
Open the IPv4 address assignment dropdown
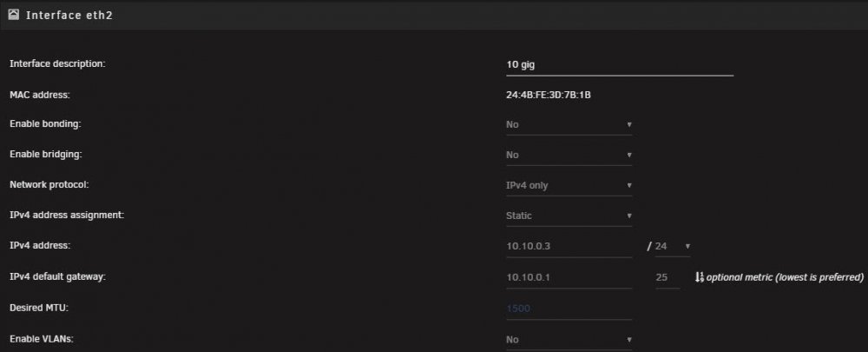(x=569, y=216)
